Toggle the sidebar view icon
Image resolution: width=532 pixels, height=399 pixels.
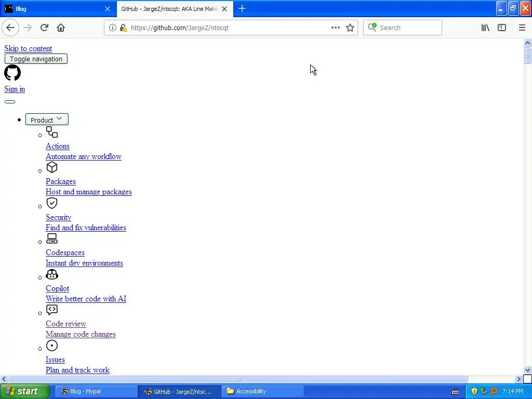pos(502,28)
